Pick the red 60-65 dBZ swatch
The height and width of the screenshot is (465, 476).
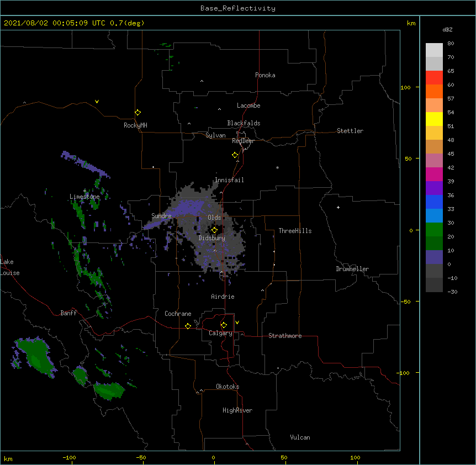pyautogui.click(x=434, y=78)
